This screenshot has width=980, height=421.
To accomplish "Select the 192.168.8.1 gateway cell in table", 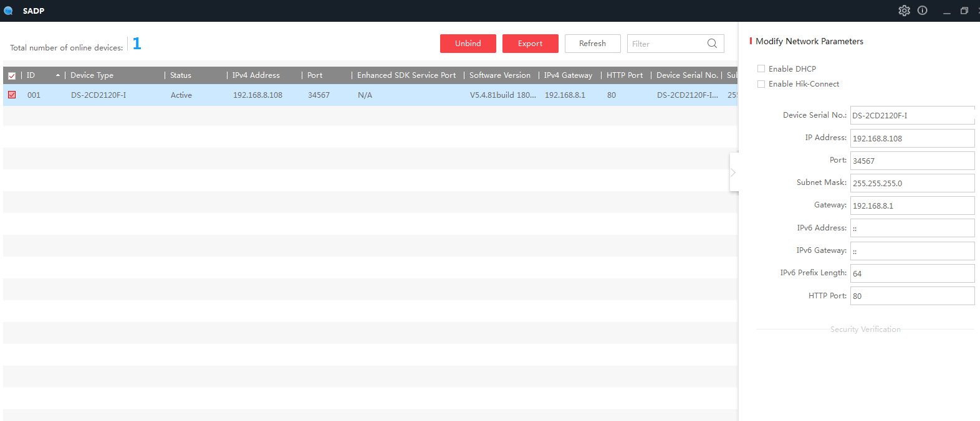I will pyautogui.click(x=565, y=95).
